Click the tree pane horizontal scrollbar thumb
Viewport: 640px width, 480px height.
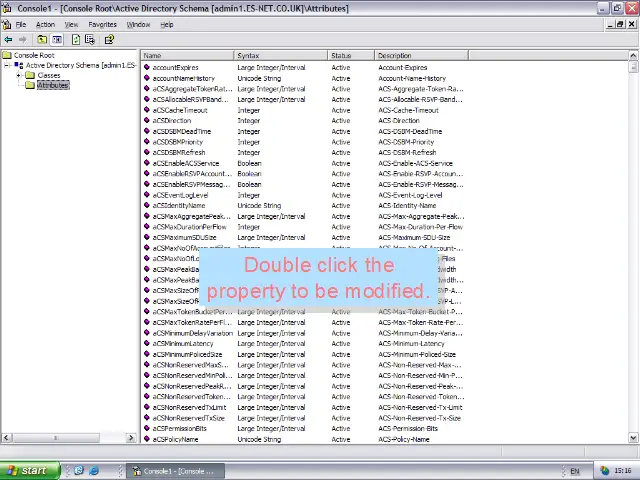56,438
